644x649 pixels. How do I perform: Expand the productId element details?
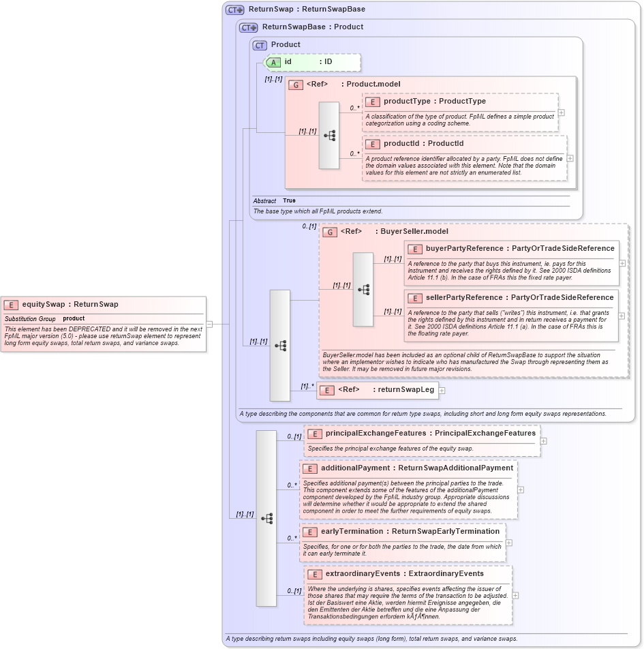pos(570,158)
